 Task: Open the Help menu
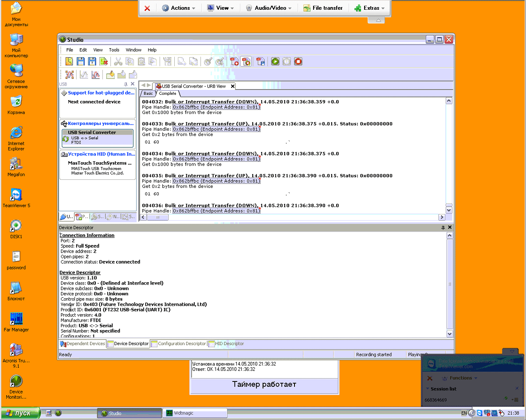(152, 50)
